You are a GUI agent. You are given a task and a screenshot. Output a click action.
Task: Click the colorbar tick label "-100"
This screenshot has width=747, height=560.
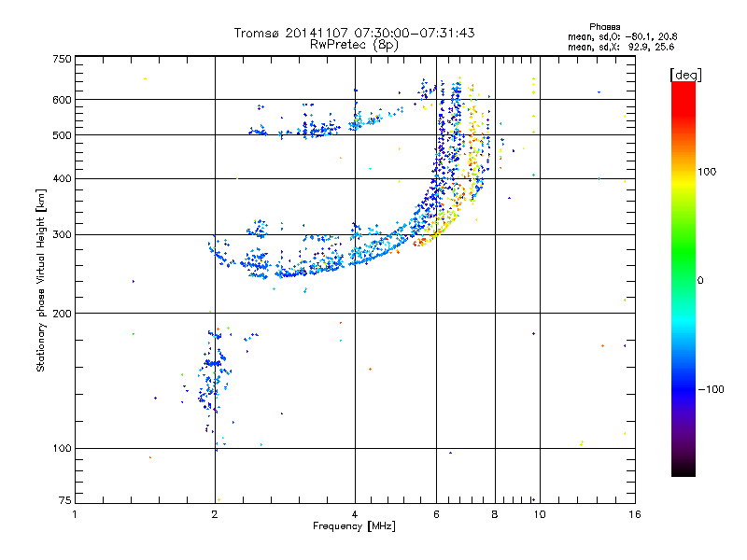click(711, 389)
